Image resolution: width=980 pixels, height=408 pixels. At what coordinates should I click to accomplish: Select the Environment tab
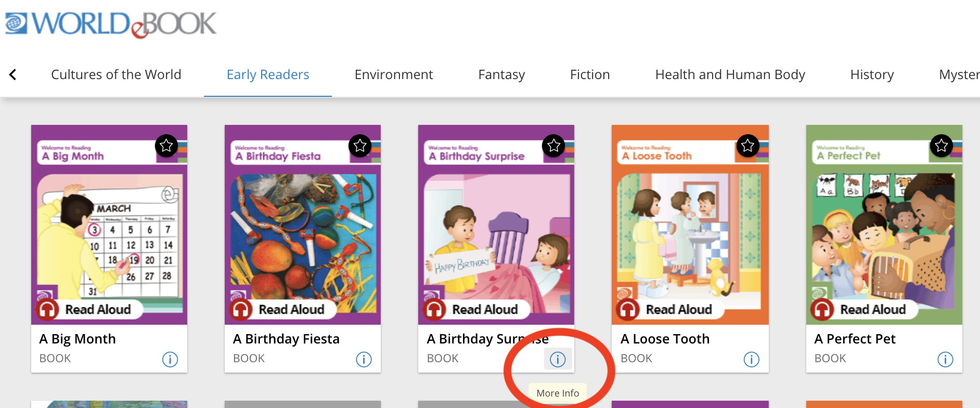394,75
